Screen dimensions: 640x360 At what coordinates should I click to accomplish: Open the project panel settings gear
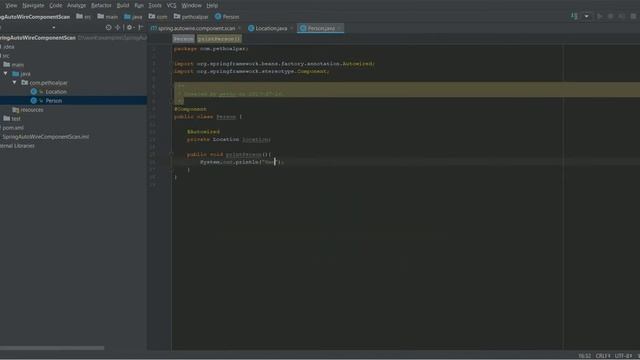(130, 27)
